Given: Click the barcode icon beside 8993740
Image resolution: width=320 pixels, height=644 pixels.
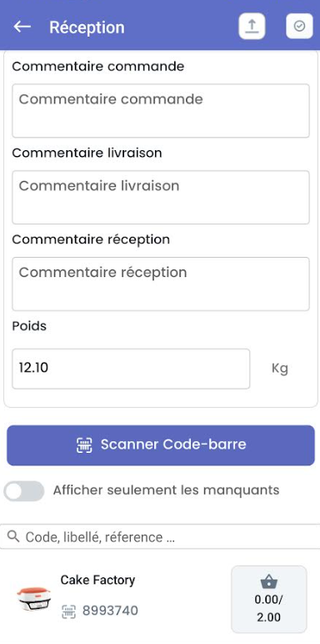Looking at the screenshot, I should pos(69,611).
